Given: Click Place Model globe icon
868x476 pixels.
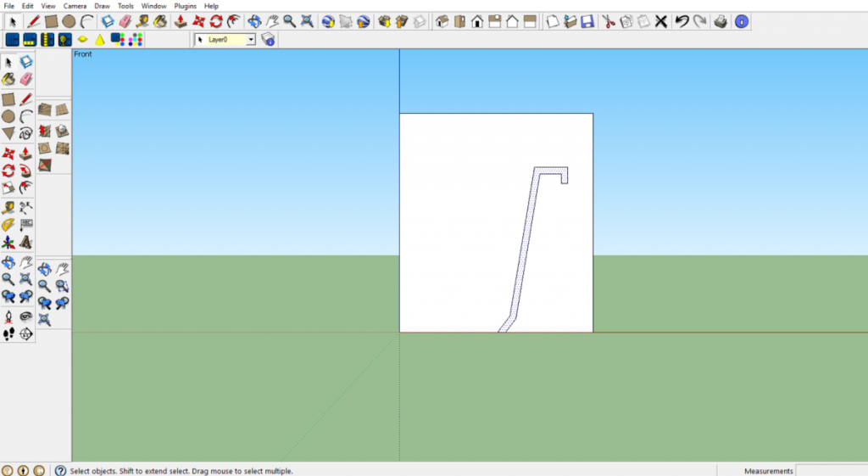Looking at the screenshot, I should point(363,21).
